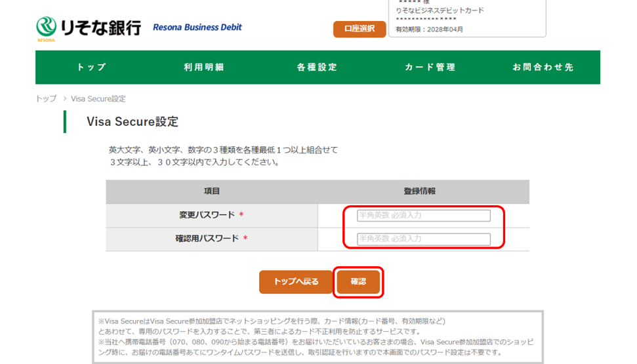Open the 利用明細 navigation menu
The image size is (637, 364).
[x=204, y=67]
